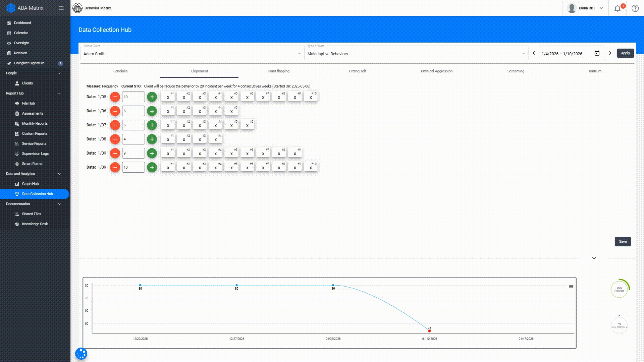This screenshot has width=644, height=362.
Task: Click the 1/07 frequency input field
Action: 133,125
